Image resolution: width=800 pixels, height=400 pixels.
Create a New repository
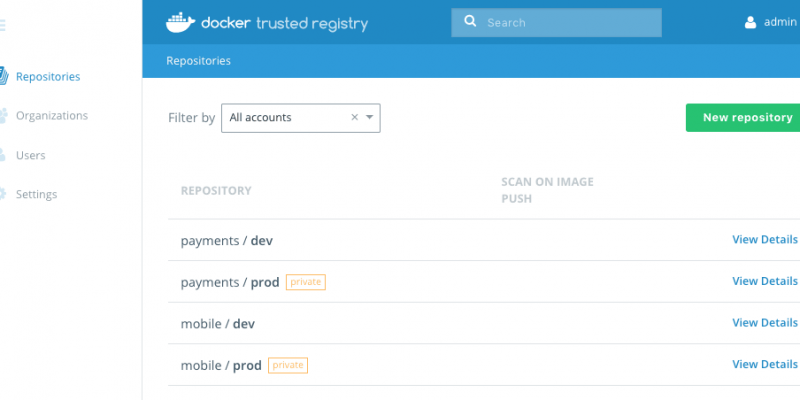tap(743, 118)
